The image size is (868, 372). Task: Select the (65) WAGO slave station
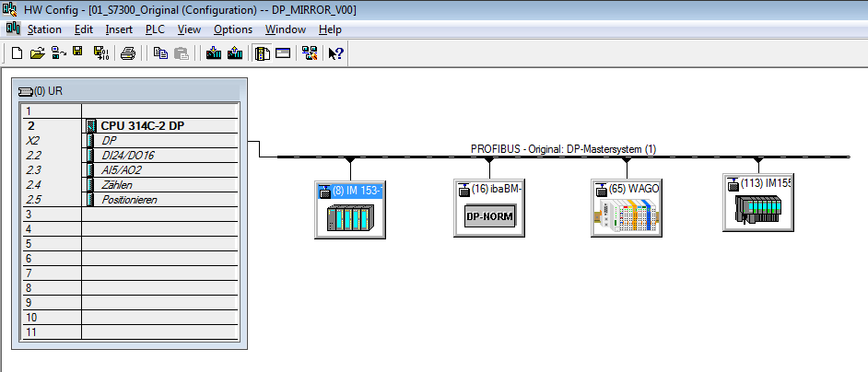pos(627,208)
